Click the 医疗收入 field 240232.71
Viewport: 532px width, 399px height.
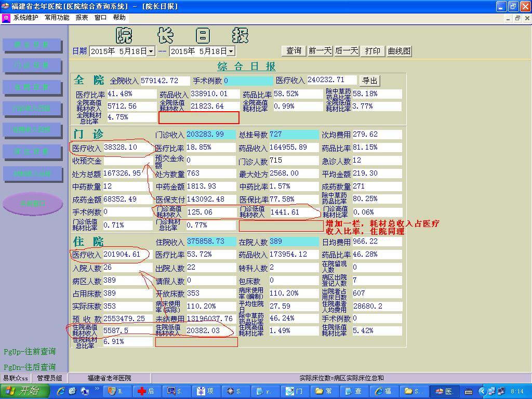click(x=331, y=80)
